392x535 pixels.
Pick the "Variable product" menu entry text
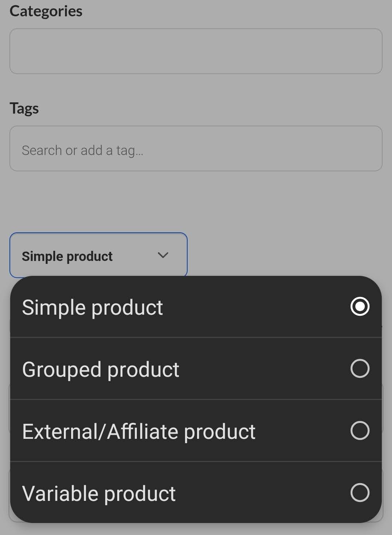99,494
